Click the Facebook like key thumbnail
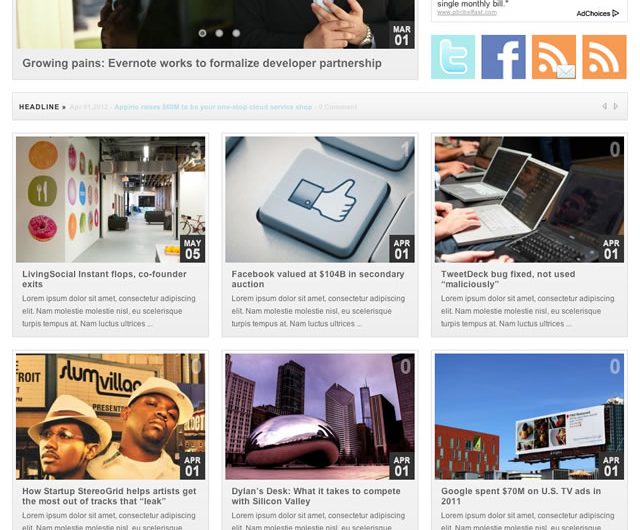The height and width of the screenshot is (530, 640). [320, 199]
